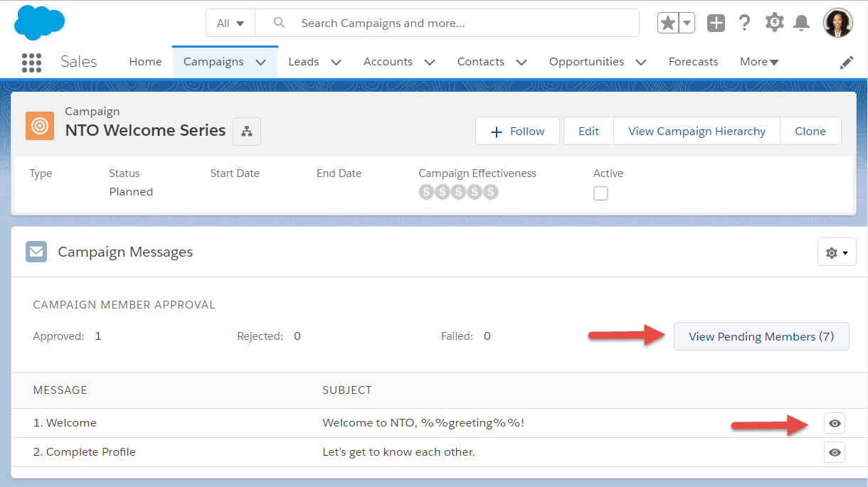Viewport: 868px width, 487px height.
Task: Open the Leads tab
Action: coord(304,62)
